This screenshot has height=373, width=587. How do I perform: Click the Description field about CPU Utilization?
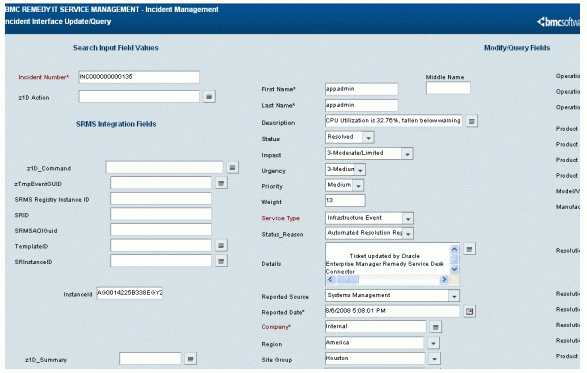point(394,121)
